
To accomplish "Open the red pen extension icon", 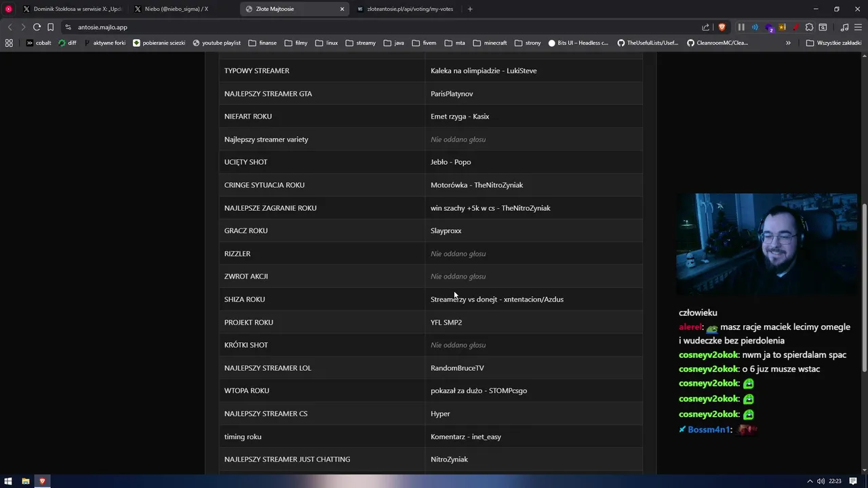I will point(795,27).
